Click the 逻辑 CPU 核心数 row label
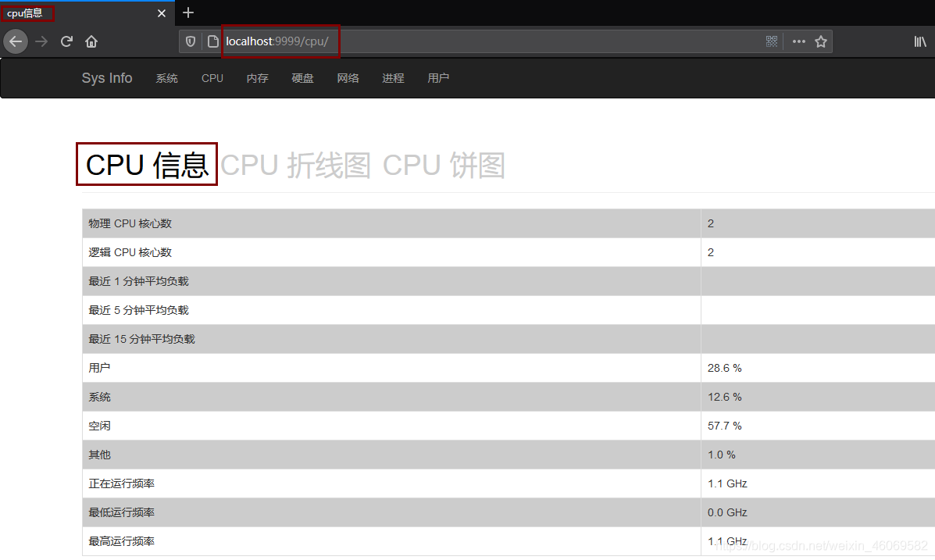 [130, 252]
